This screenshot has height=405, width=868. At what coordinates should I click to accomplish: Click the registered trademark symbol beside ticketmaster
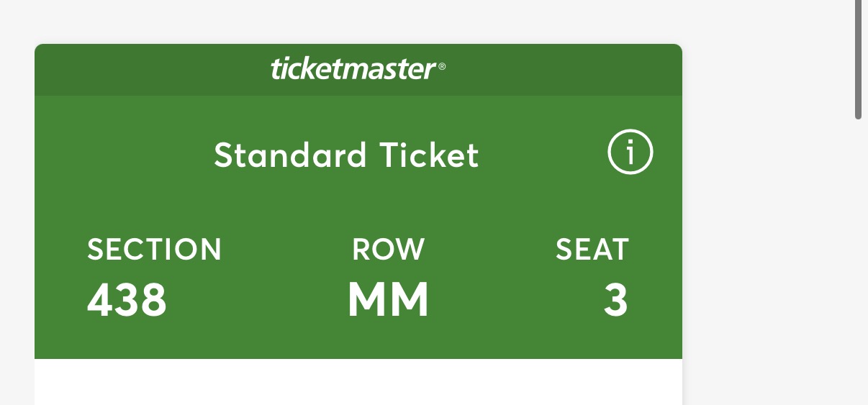click(x=442, y=67)
